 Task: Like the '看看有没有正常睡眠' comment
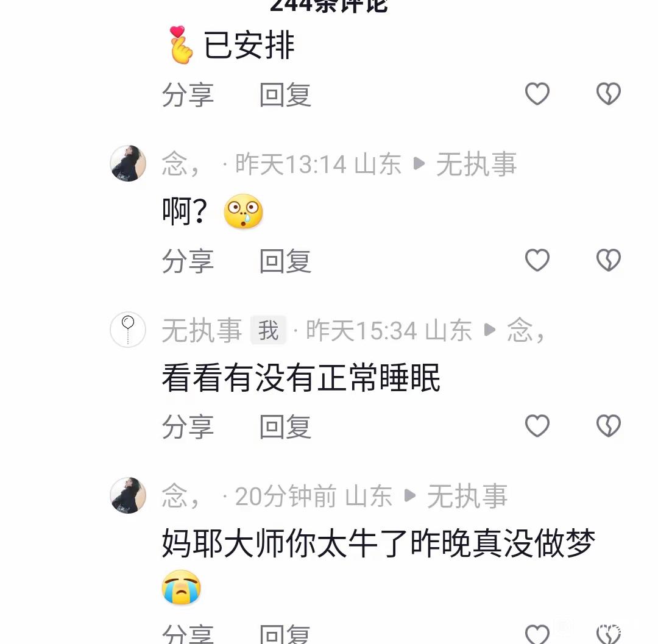(537, 425)
